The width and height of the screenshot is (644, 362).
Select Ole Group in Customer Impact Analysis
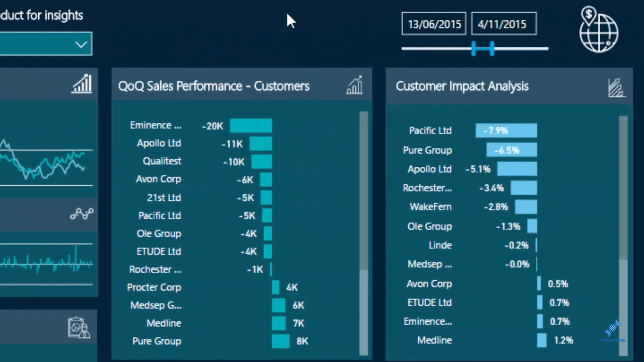pyautogui.click(x=429, y=227)
